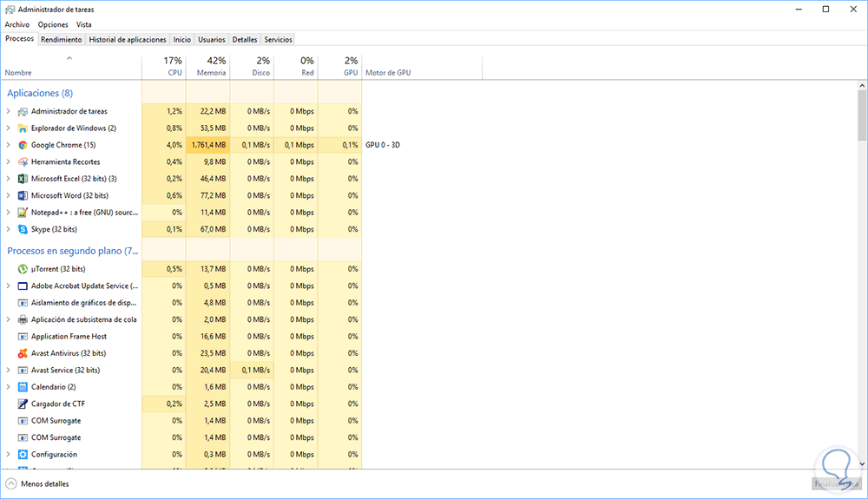The image size is (868, 499).
Task: Sort by the GPU column header
Action: tap(340, 66)
